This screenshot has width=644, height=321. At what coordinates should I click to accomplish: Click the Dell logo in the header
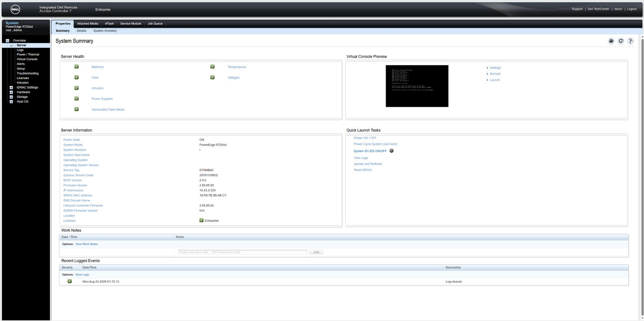tap(15, 9)
